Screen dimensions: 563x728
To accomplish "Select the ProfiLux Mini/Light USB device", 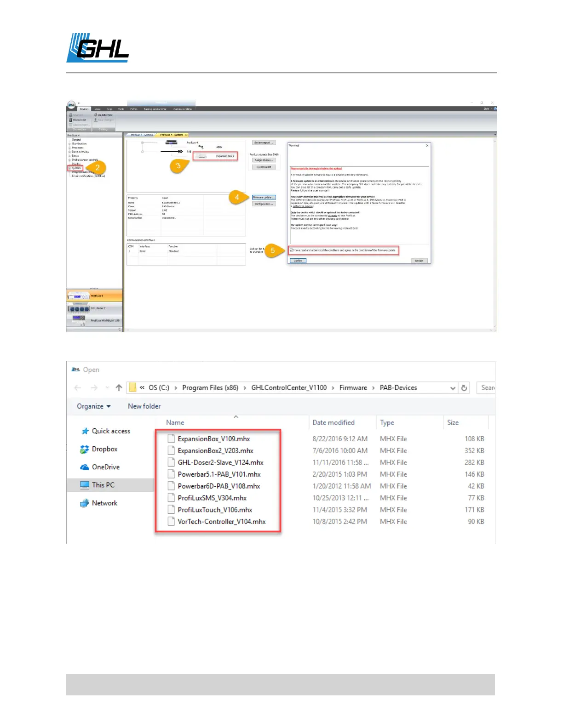I will click(x=94, y=320).
